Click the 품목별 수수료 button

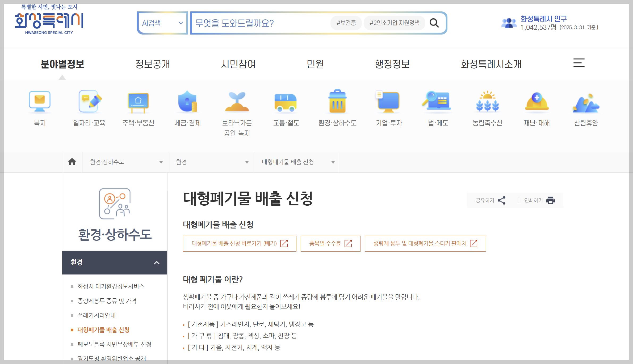click(330, 243)
